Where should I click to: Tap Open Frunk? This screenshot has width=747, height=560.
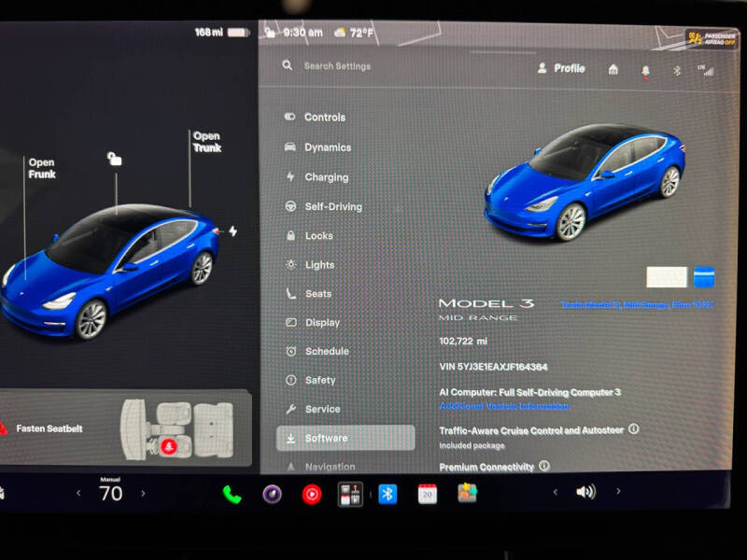(41, 168)
